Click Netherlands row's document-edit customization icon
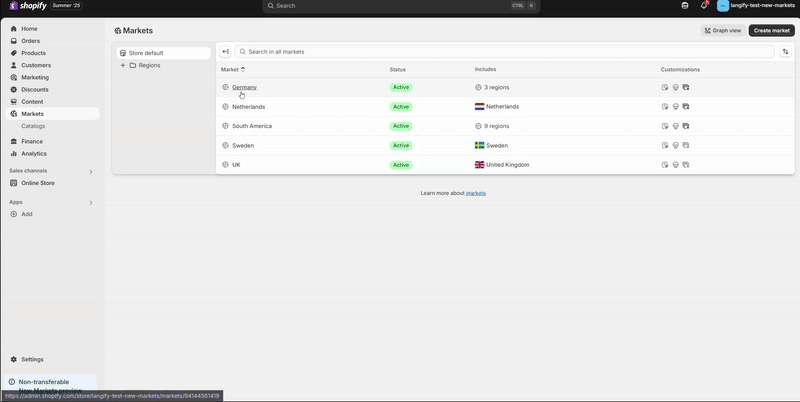Screen dimensions: 800x402 pyautogui.click(x=665, y=107)
